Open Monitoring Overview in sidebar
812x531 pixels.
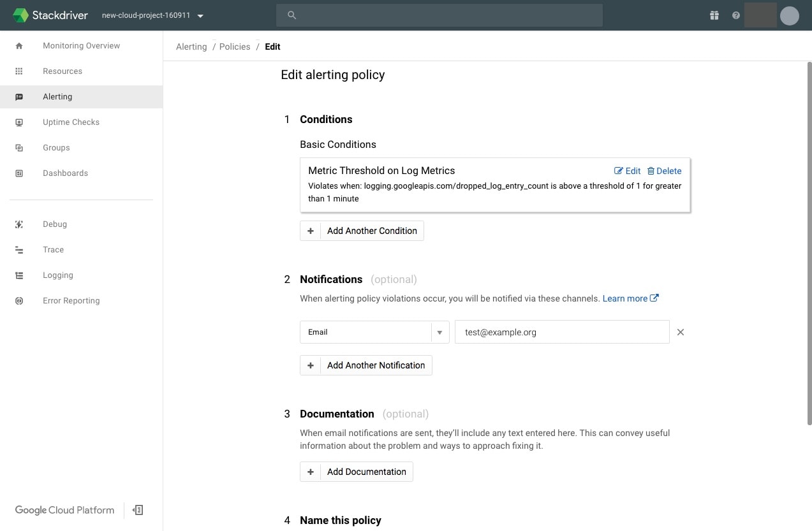[x=81, y=46]
